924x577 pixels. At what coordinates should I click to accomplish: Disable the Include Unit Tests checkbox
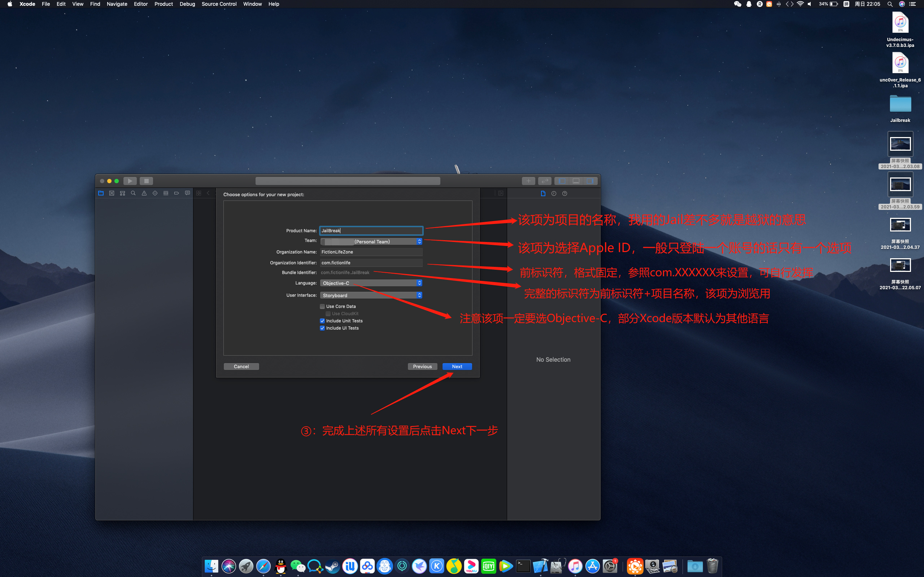coord(323,321)
